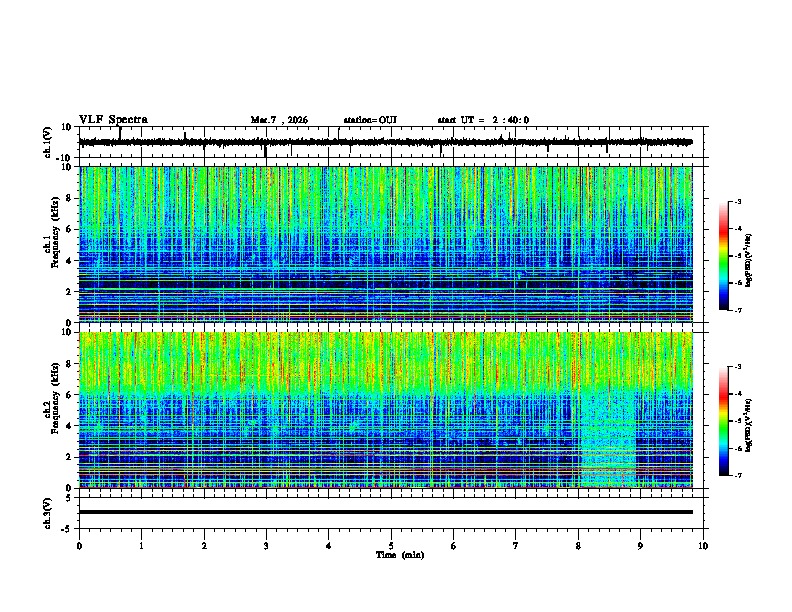Click time axis tick label "7"

pyautogui.click(x=516, y=546)
